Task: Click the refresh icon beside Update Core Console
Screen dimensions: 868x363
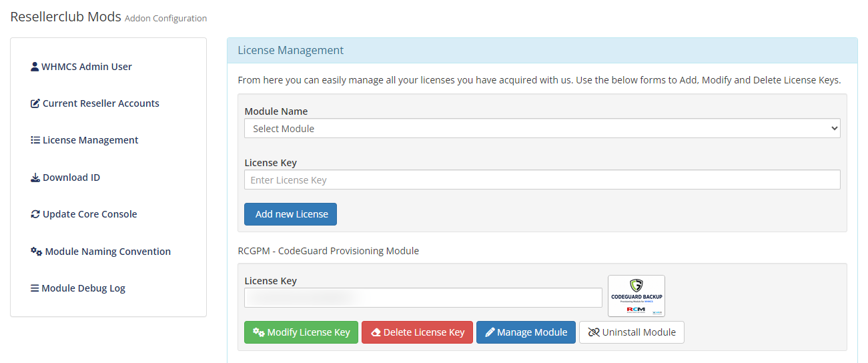Action: [35, 214]
